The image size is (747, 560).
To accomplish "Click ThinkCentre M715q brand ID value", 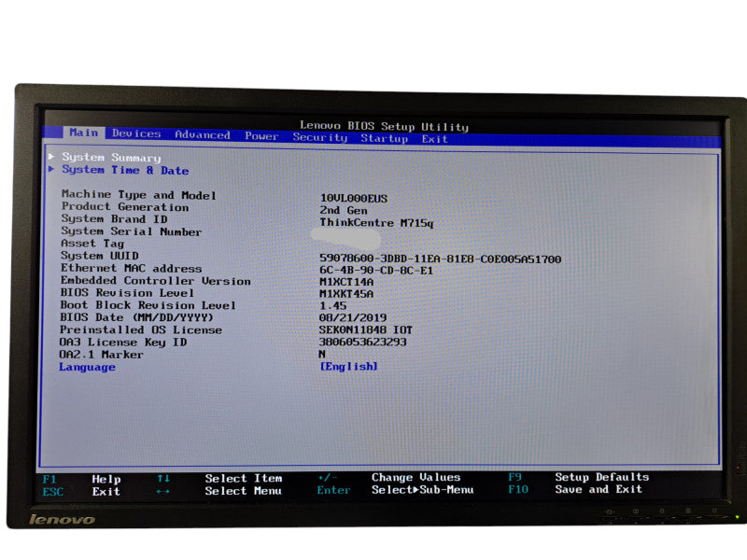I will pyautogui.click(x=376, y=222).
